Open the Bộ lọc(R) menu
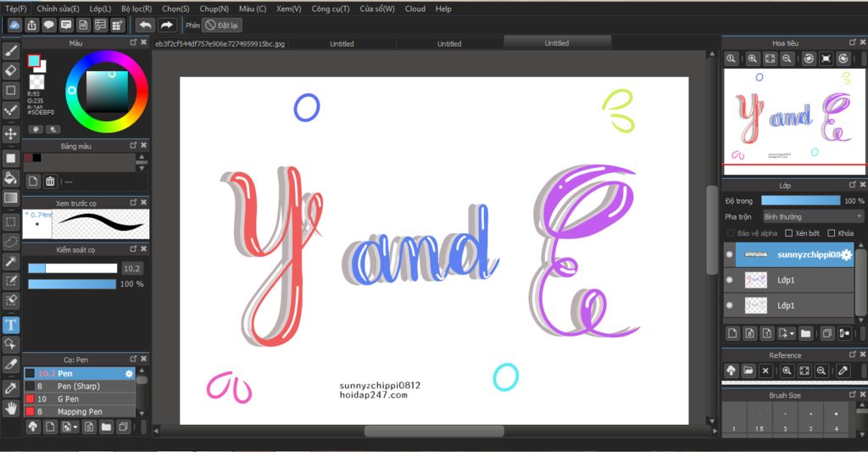Image resolution: width=868 pixels, height=452 pixels. (x=136, y=8)
